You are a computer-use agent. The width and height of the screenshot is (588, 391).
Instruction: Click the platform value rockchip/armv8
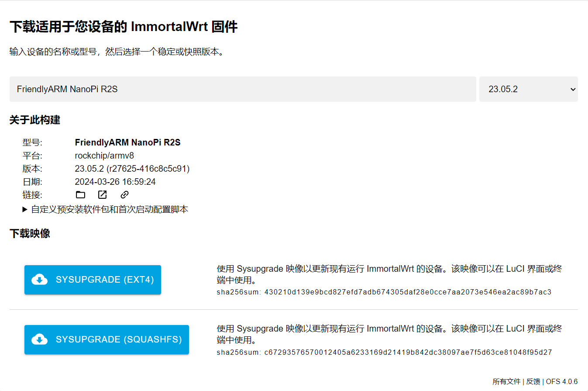[x=104, y=156]
